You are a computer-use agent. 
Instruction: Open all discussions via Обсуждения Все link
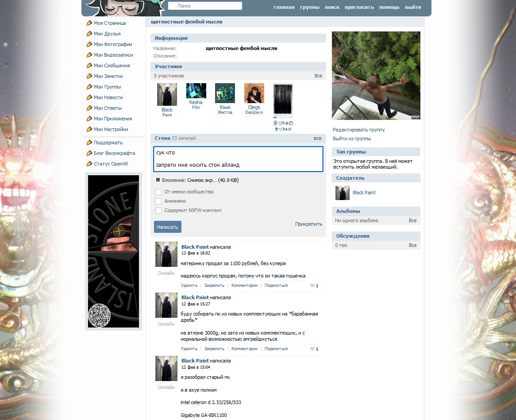pos(413,245)
